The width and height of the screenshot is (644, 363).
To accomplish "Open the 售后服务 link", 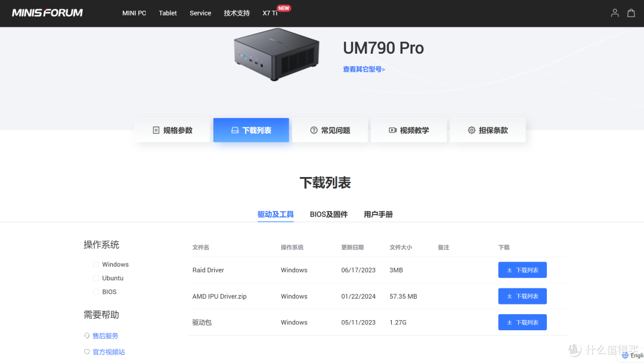I will [x=105, y=336].
